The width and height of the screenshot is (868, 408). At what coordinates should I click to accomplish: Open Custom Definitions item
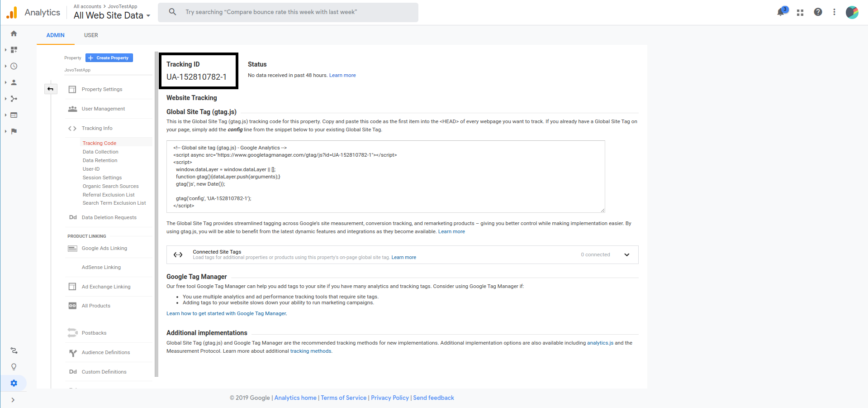pyautogui.click(x=104, y=372)
